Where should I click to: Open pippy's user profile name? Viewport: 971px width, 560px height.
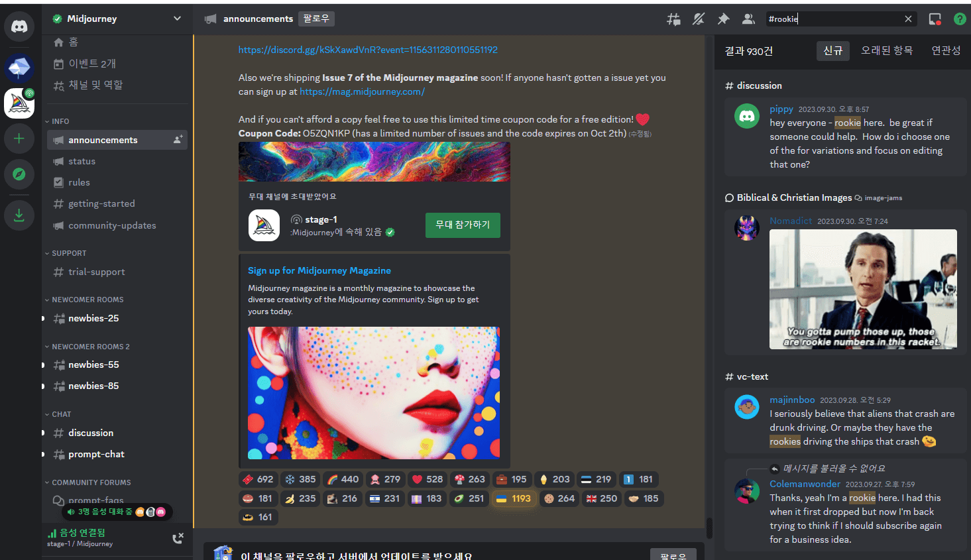(781, 109)
